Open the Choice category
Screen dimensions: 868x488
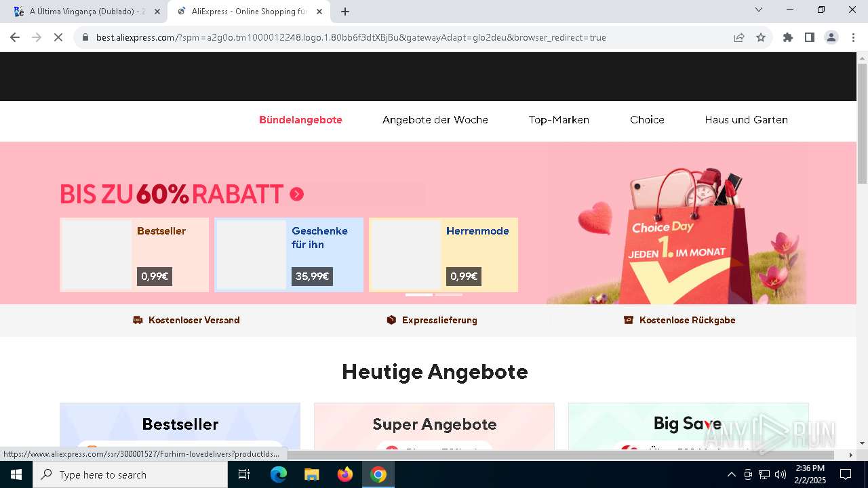point(647,120)
